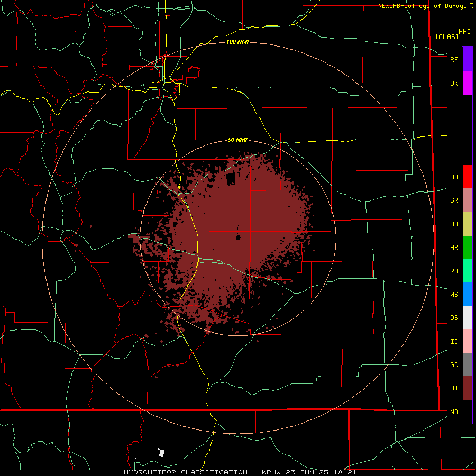Click the magenta UK legend color swatch

(x=467, y=83)
